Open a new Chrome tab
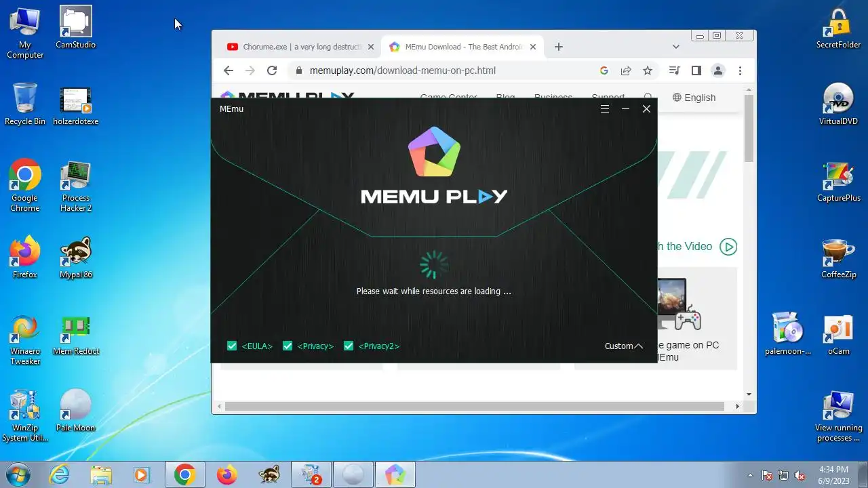868x488 pixels. coord(558,47)
